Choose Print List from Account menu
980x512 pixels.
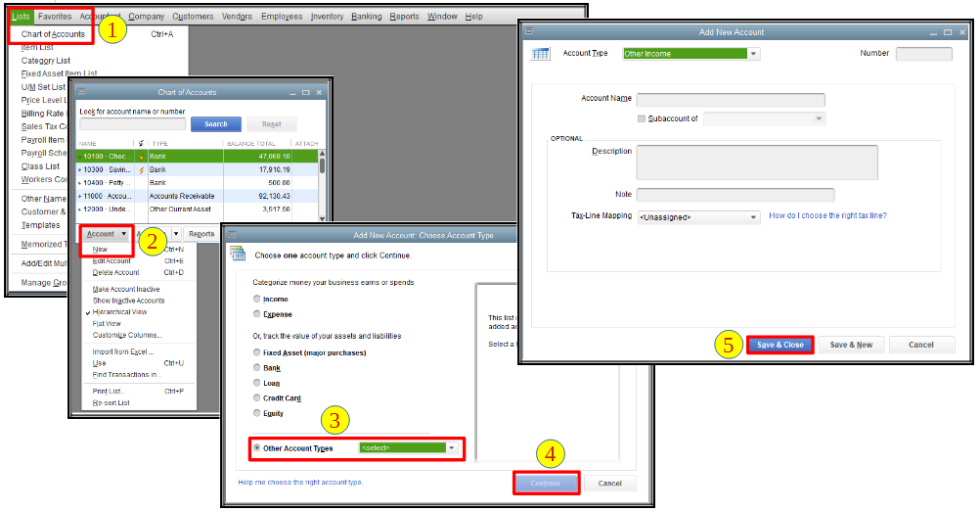107,392
